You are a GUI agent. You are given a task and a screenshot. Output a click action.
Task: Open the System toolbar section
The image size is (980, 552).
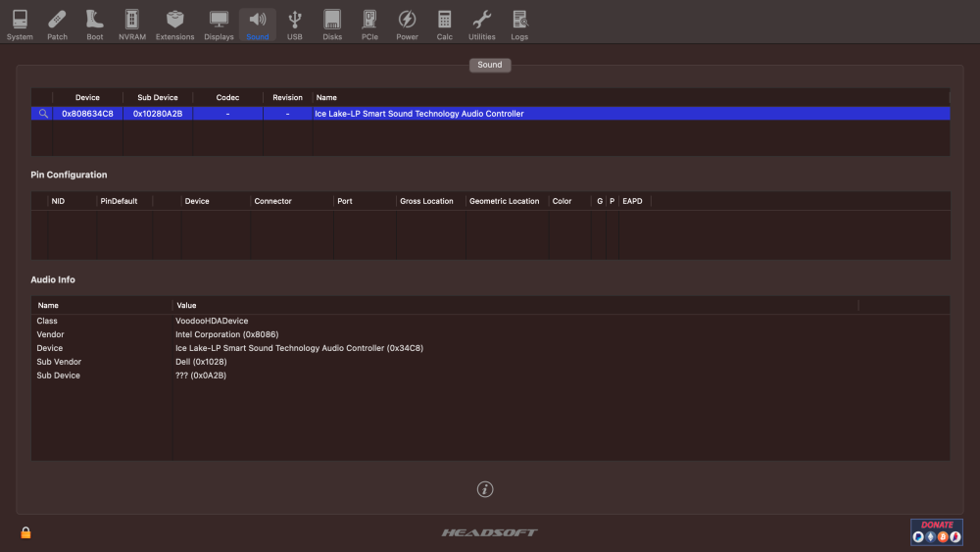pyautogui.click(x=20, y=25)
